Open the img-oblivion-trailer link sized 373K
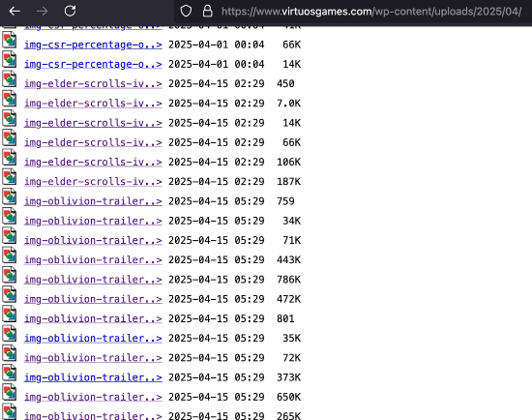This screenshot has width=532, height=420. (93, 377)
